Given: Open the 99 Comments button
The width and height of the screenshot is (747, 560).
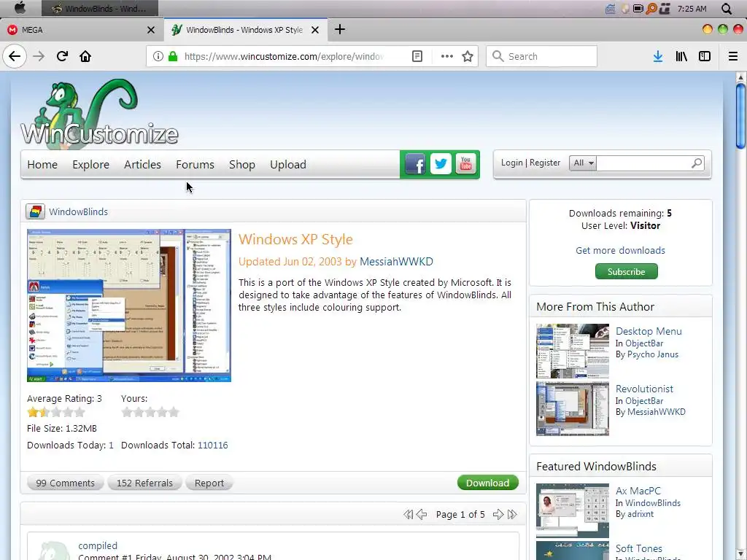Looking at the screenshot, I should tap(65, 483).
